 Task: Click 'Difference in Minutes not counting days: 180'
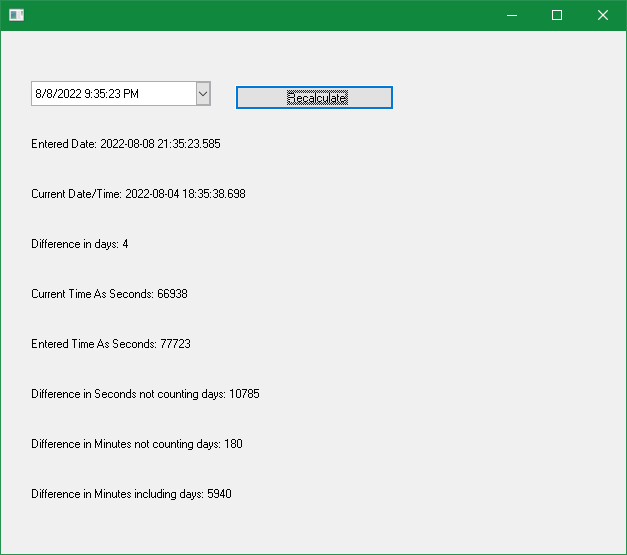pos(137,444)
